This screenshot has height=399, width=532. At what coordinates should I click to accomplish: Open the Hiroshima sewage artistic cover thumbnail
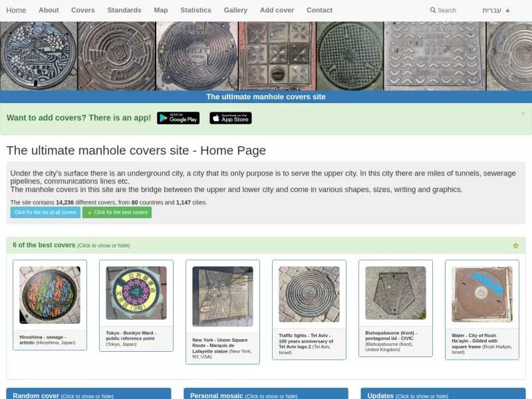pos(50,295)
